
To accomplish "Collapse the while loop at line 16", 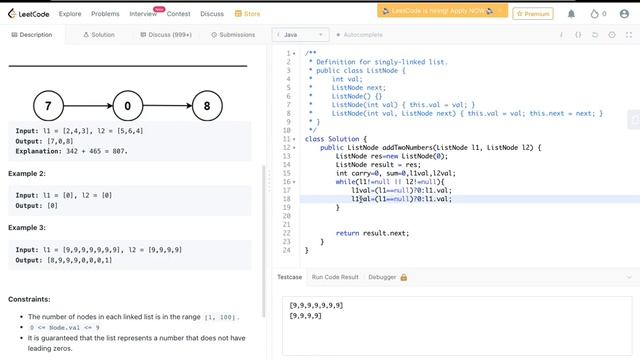I will pyautogui.click(x=294, y=182).
